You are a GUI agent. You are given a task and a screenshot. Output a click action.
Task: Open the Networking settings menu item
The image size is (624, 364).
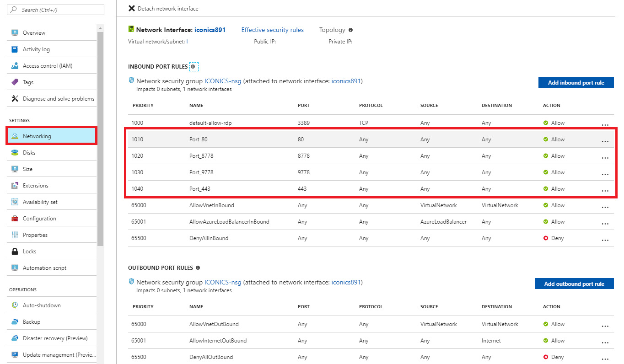pos(52,136)
